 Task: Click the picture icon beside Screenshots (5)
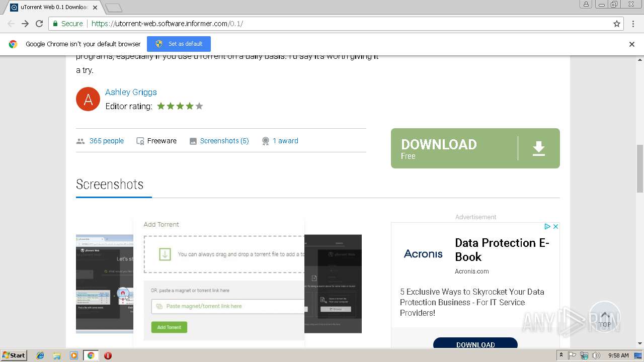193,141
